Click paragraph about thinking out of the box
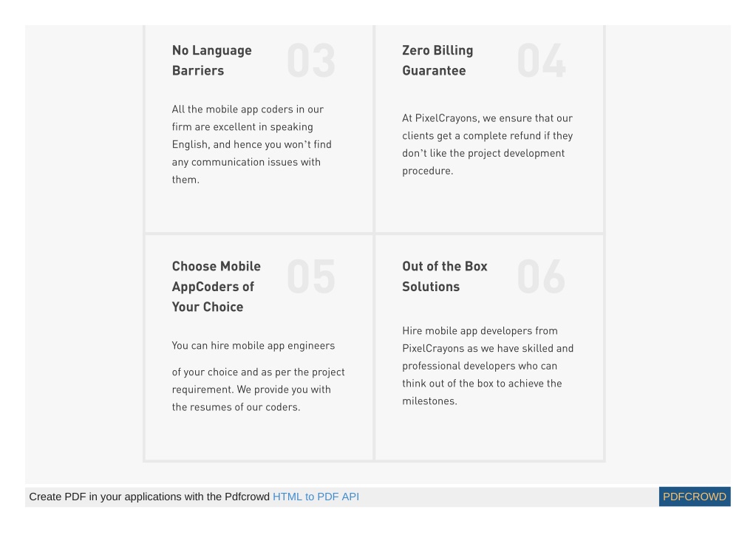 tap(488, 366)
